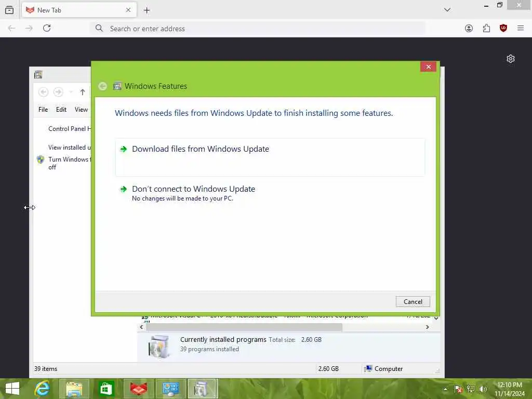Click the Explorer forward navigation arrow
532x399 pixels.
58,92
